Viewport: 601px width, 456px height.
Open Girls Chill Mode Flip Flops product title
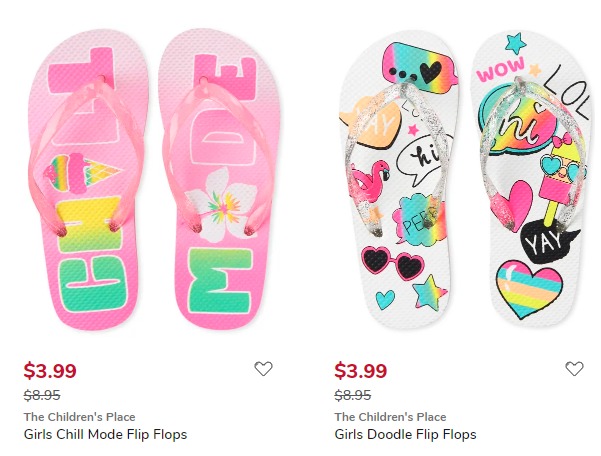pyautogui.click(x=105, y=435)
